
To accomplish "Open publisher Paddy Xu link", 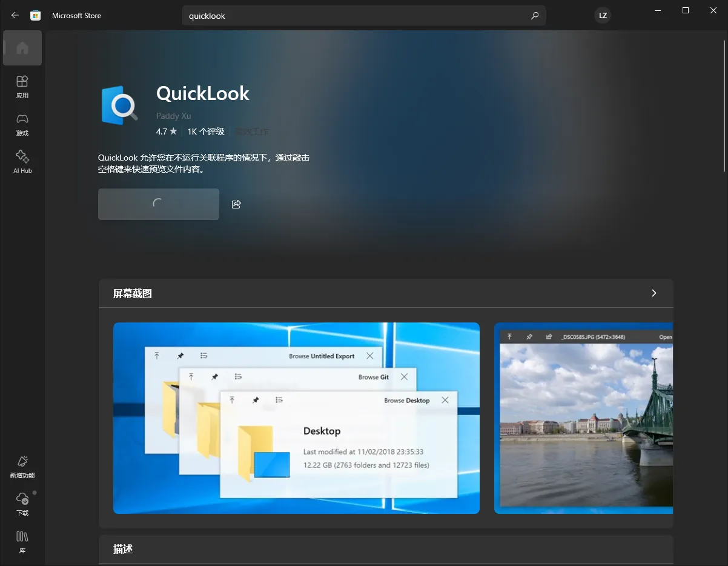I will [x=173, y=116].
